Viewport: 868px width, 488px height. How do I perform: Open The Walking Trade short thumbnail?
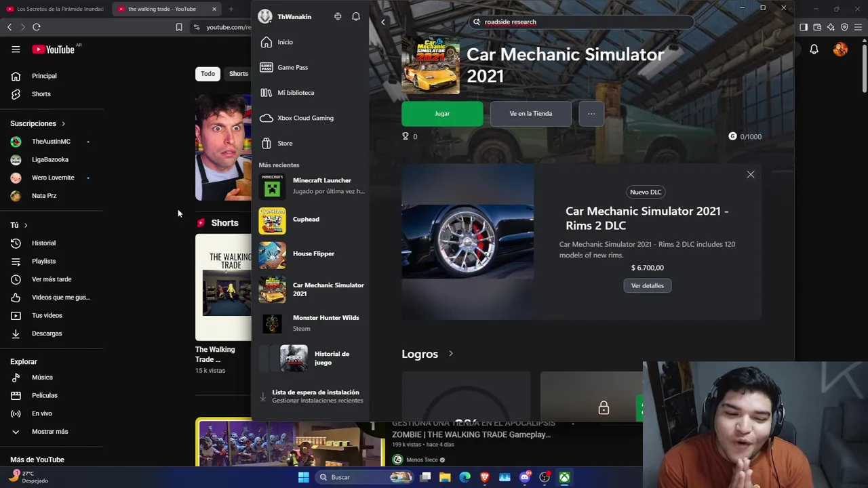click(x=223, y=287)
